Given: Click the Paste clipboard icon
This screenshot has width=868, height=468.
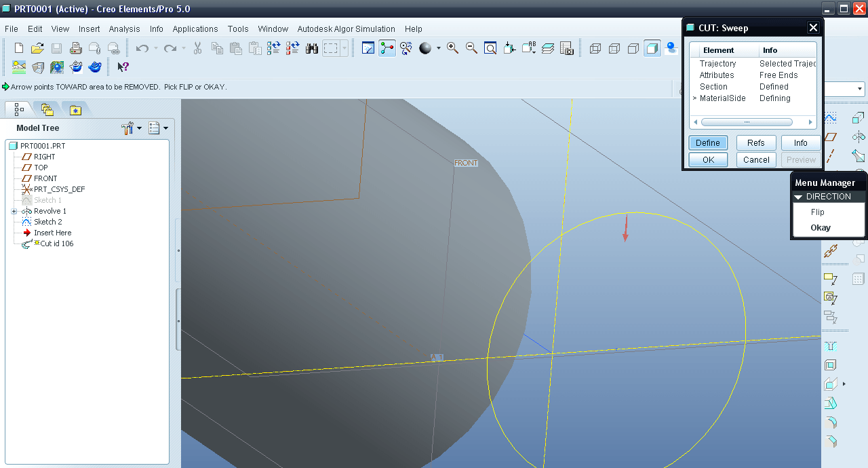Looking at the screenshot, I should point(236,48).
